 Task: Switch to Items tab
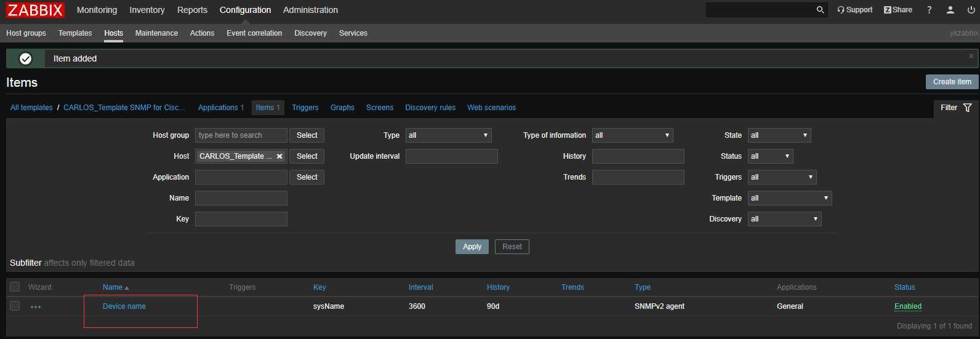(268, 108)
